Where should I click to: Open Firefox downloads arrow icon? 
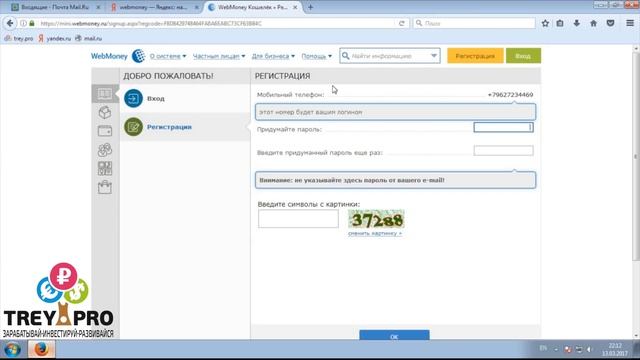click(576, 23)
